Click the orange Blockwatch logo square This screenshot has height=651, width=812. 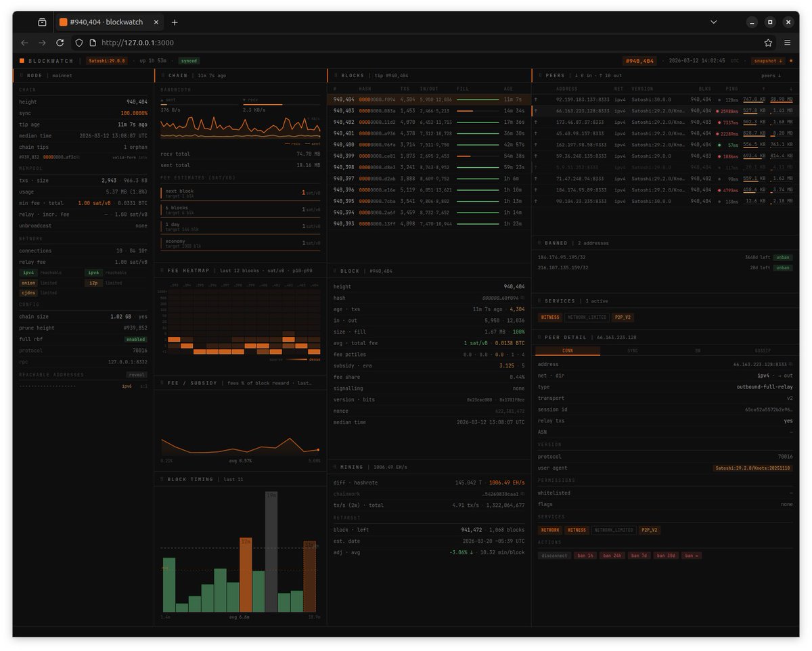(x=22, y=61)
